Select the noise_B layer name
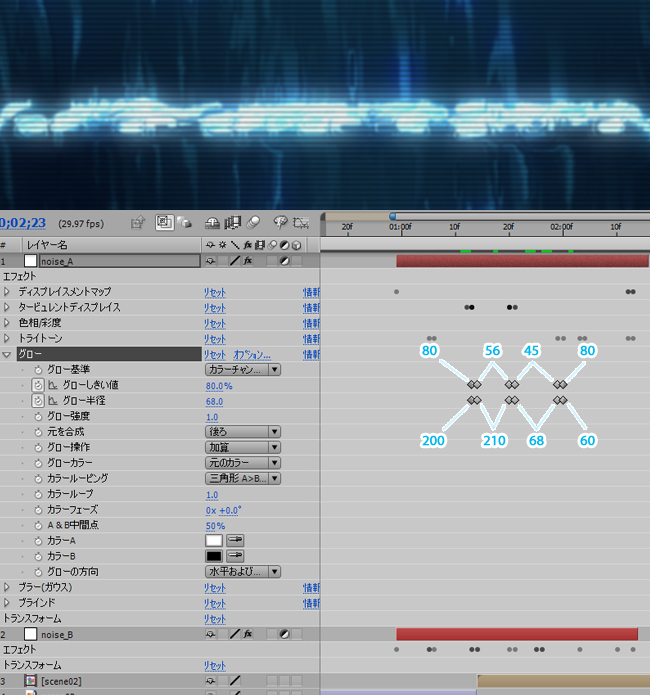 (57, 634)
